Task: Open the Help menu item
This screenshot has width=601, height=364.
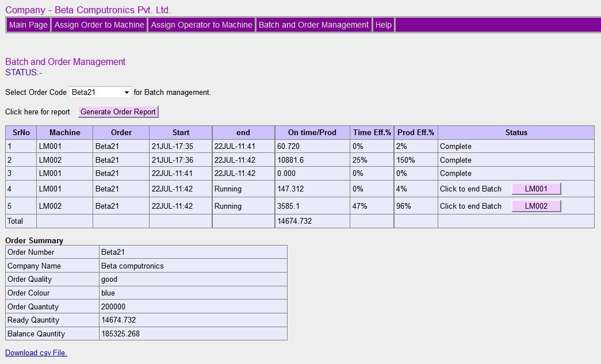Action: [384, 25]
